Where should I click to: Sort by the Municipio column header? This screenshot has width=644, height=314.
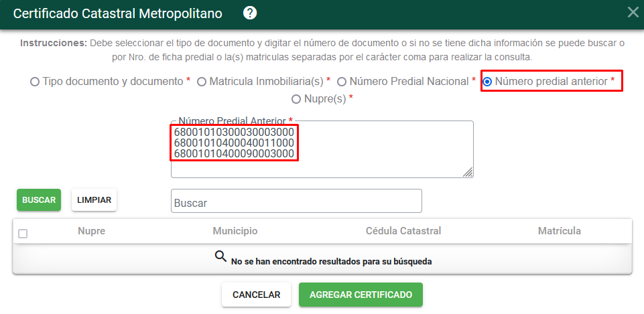[235, 231]
